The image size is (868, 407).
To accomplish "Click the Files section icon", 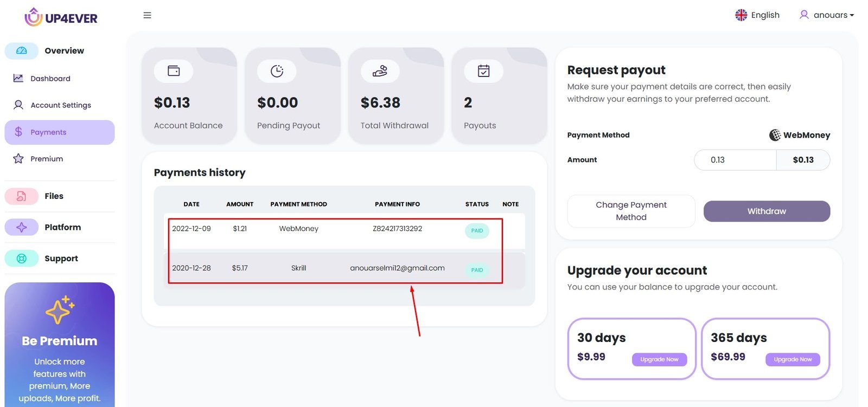I will (22, 196).
